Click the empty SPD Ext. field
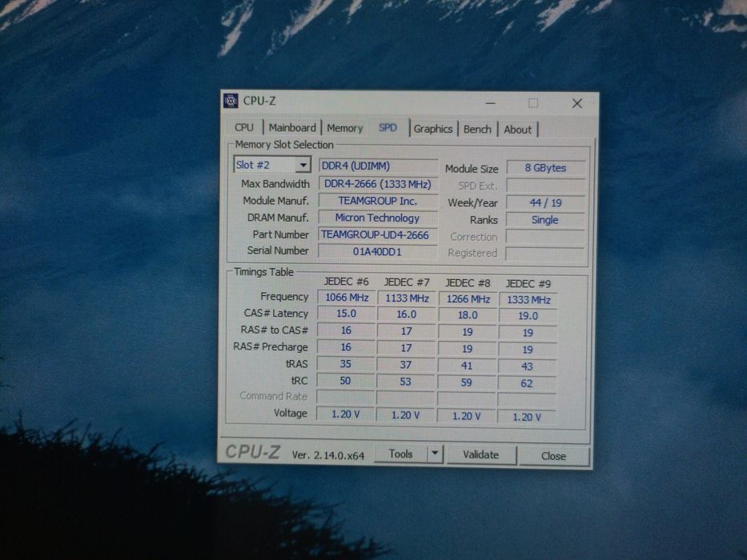This screenshot has width=747, height=560. coord(545,186)
